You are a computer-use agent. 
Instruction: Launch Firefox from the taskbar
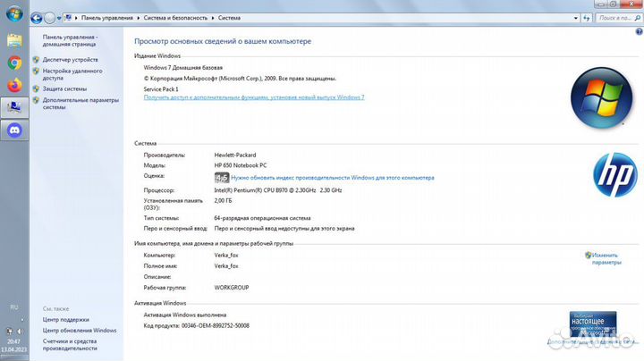[x=14, y=85]
